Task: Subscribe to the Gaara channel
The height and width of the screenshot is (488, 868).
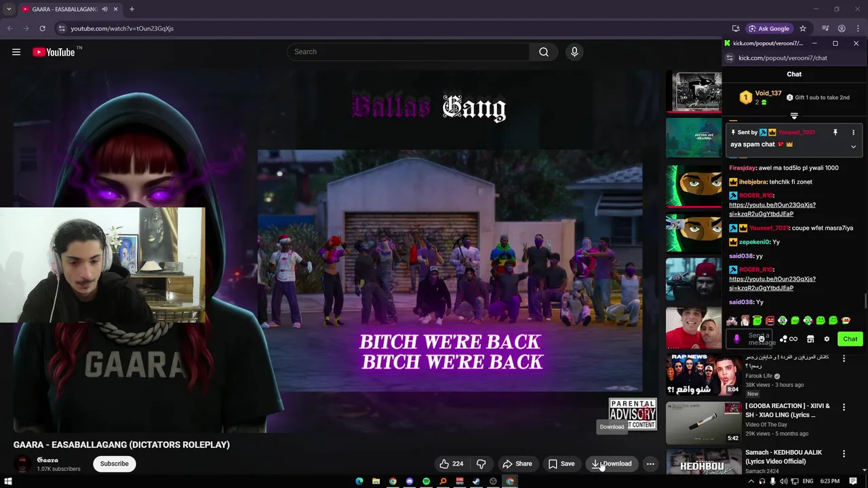Action: click(114, 464)
